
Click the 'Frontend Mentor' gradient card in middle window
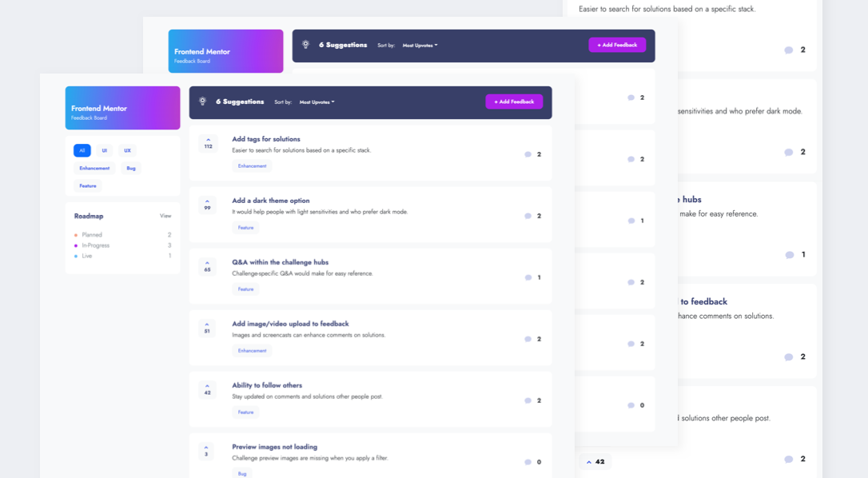(226, 51)
